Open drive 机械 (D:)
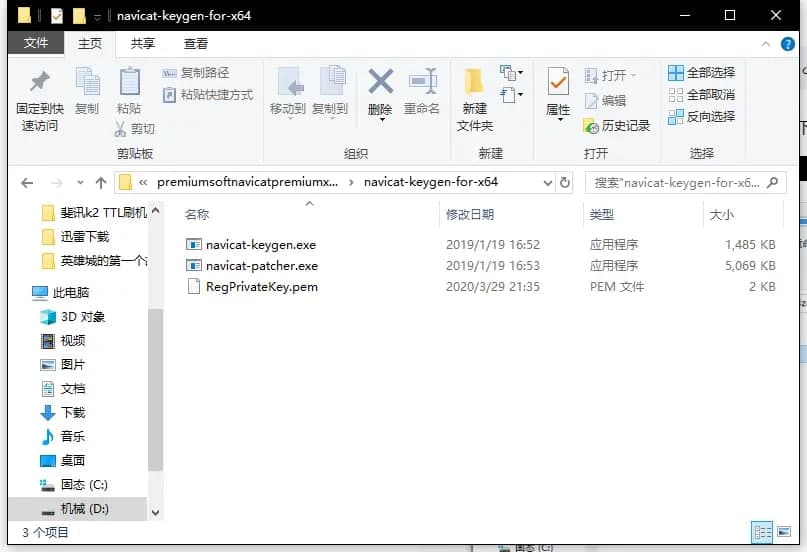This screenshot has width=807, height=552. (76, 509)
